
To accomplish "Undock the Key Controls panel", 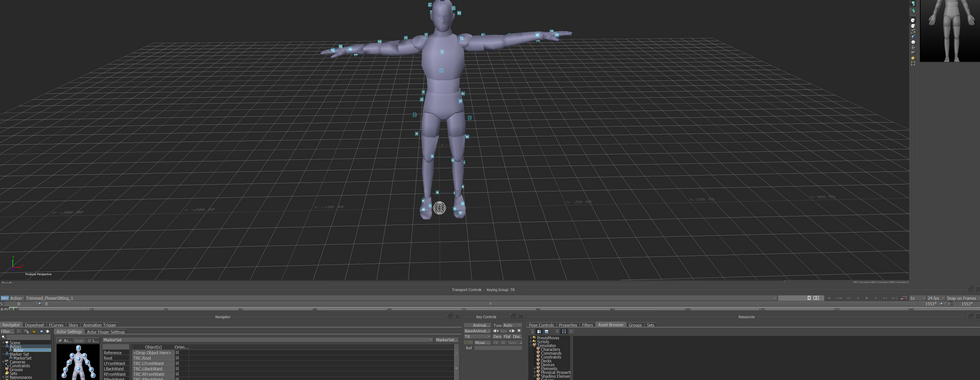I will point(513,317).
